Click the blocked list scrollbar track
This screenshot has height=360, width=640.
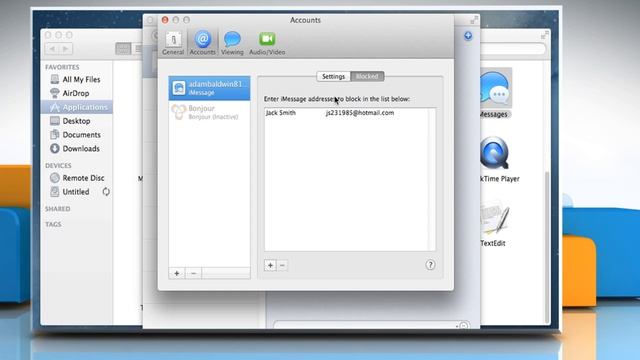coord(432,180)
